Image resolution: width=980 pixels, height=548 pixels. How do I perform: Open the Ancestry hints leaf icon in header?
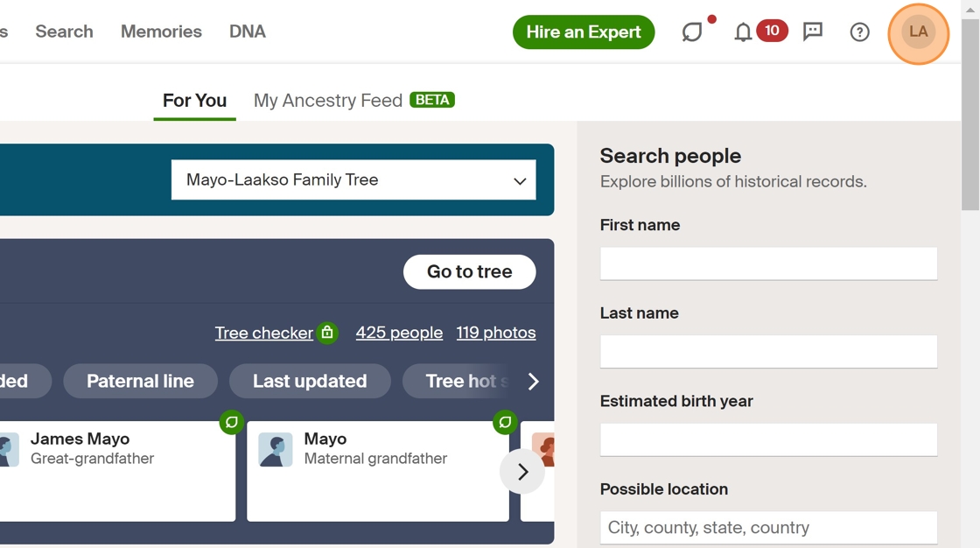(x=692, y=32)
